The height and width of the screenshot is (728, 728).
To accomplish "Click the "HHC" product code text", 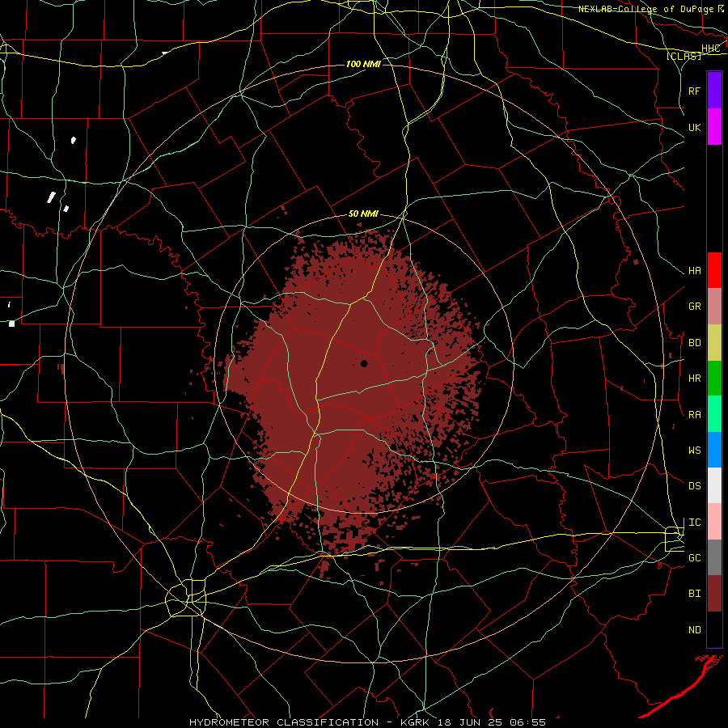I will [710, 49].
